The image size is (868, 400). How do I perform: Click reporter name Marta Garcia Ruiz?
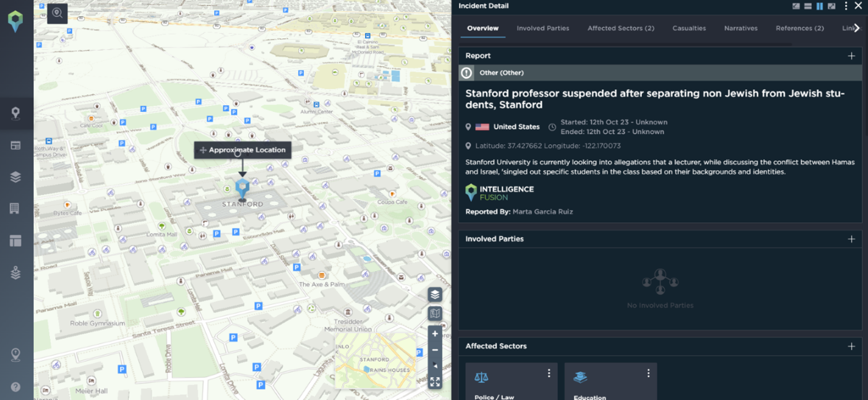[x=542, y=211]
